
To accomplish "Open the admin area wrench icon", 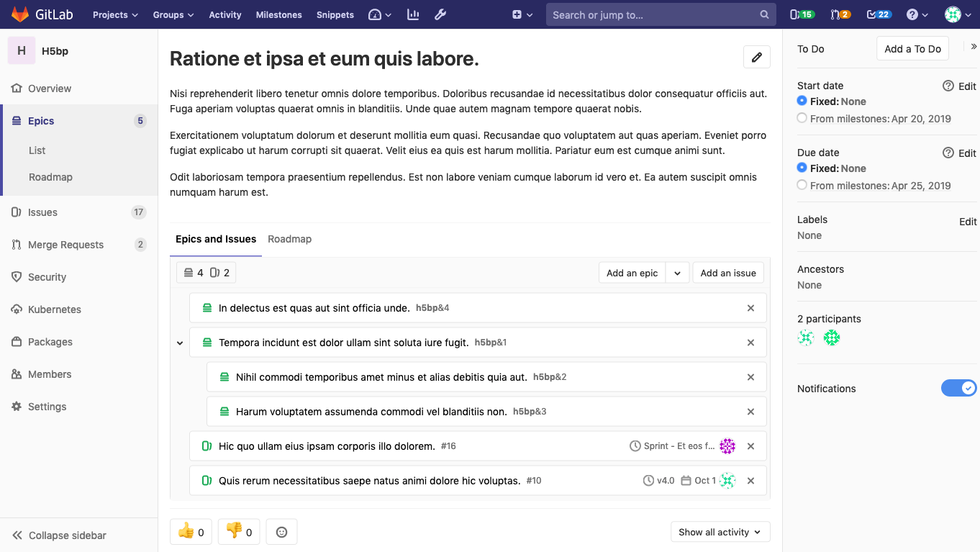I will tap(440, 14).
